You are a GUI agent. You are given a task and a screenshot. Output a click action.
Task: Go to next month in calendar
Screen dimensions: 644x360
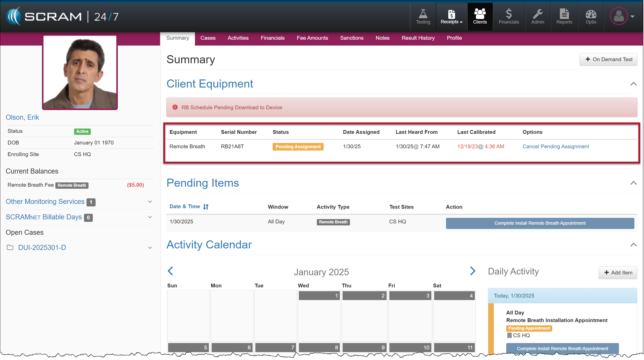472,271
